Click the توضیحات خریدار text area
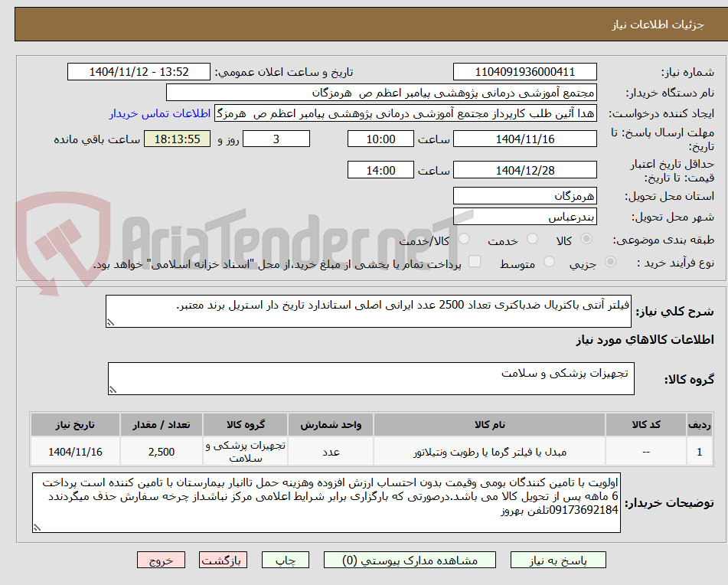 326,503
